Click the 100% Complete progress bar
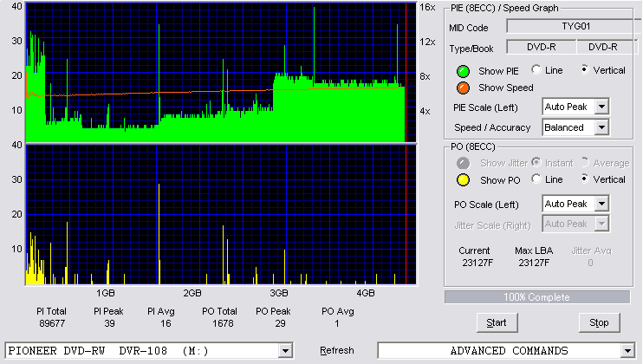 click(536, 297)
